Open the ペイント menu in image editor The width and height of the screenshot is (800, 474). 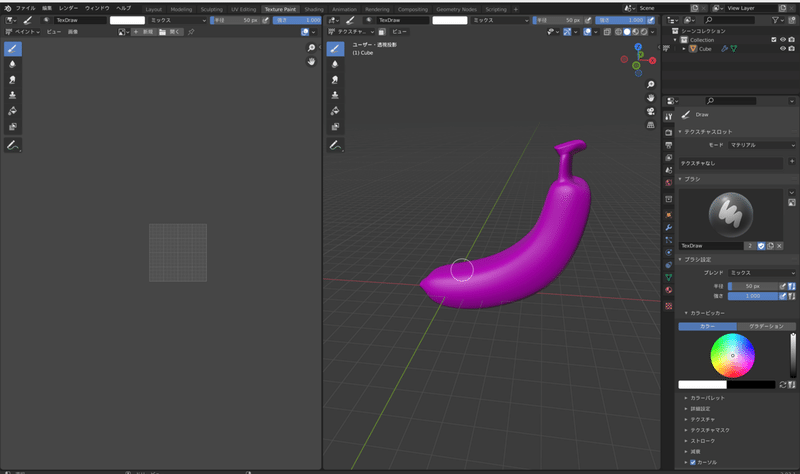(27, 32)
